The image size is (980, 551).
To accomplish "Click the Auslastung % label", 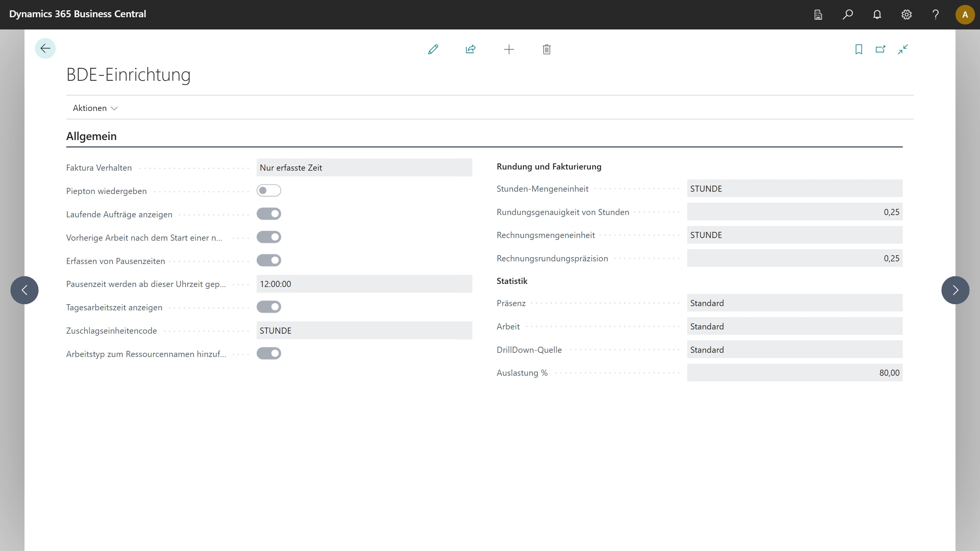I will [522, 373].
